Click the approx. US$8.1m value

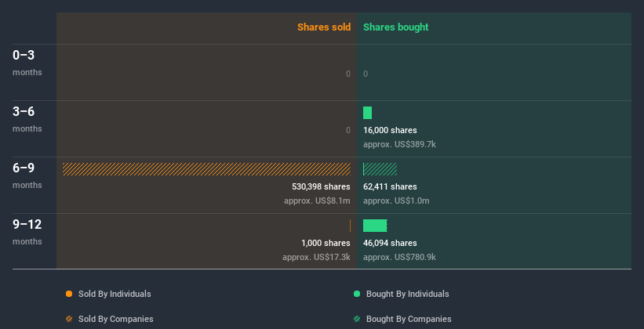[x=317, y=201]
